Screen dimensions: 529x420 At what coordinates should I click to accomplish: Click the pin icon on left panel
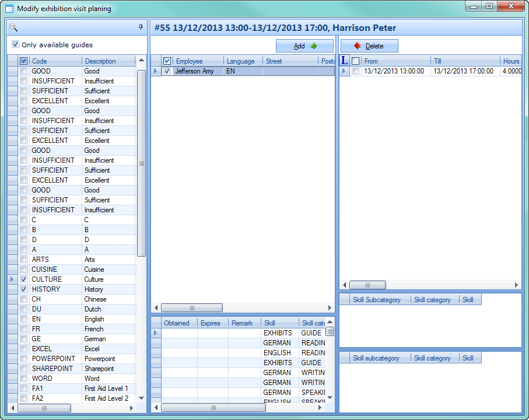click(x=141, y=27)
